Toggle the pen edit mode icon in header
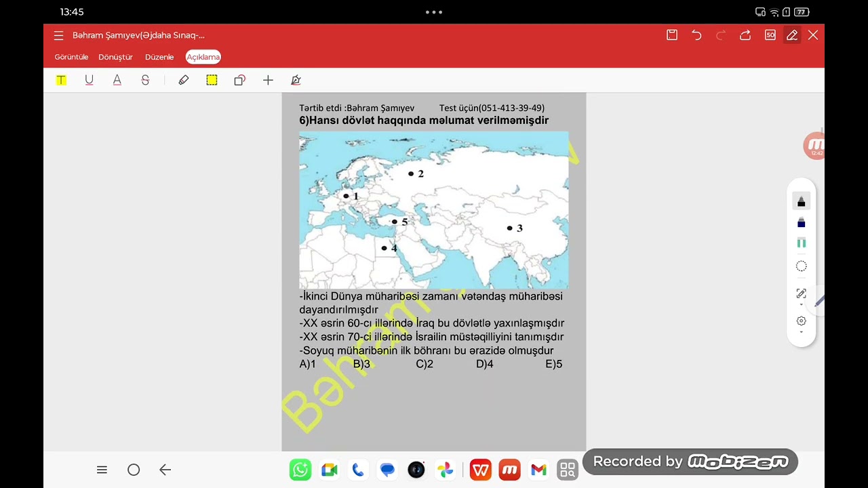The image size is (868, 488). coord(792,35)
